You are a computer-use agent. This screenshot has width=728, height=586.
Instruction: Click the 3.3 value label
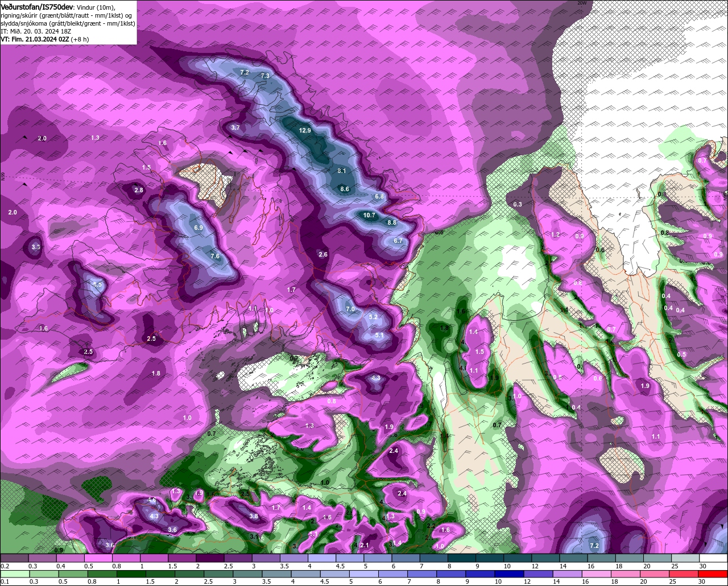[36, 247]
